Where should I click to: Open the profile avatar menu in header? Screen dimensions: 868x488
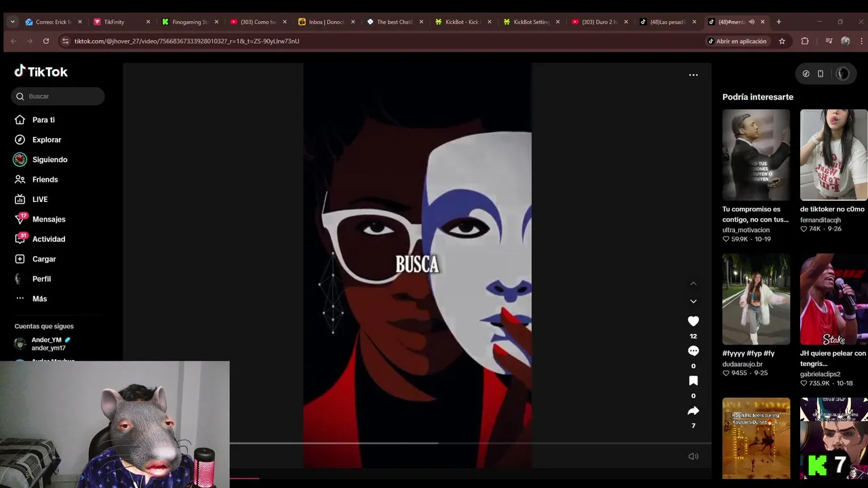pos(842,74)
